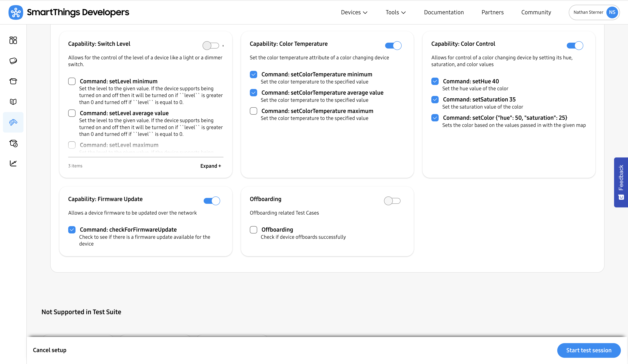Image resolution: width=628 pixels, height=364 pixels.
Task: Uncheck setColorTemperature average value command
Action: tap(254, 93)
